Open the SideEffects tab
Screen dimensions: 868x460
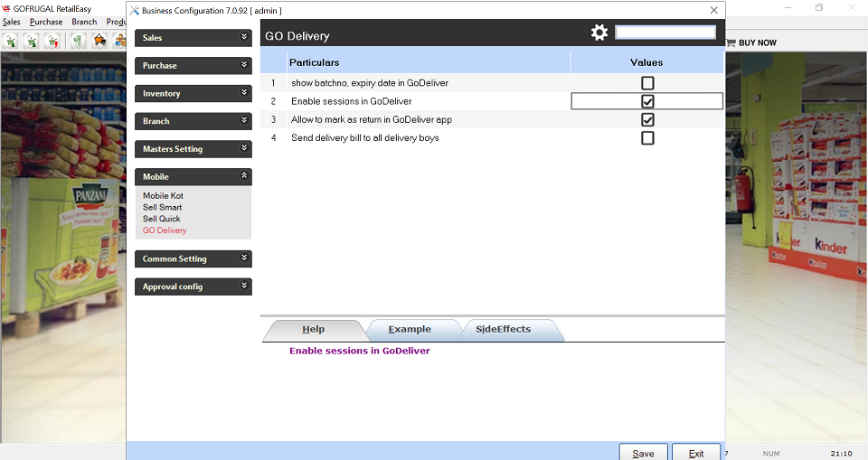click(503, 330)
